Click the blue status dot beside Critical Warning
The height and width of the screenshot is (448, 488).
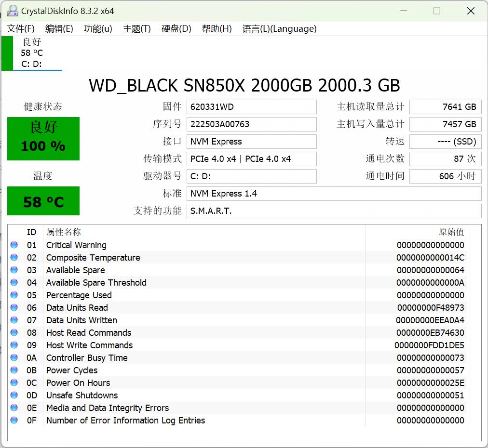tap(14, 245)
